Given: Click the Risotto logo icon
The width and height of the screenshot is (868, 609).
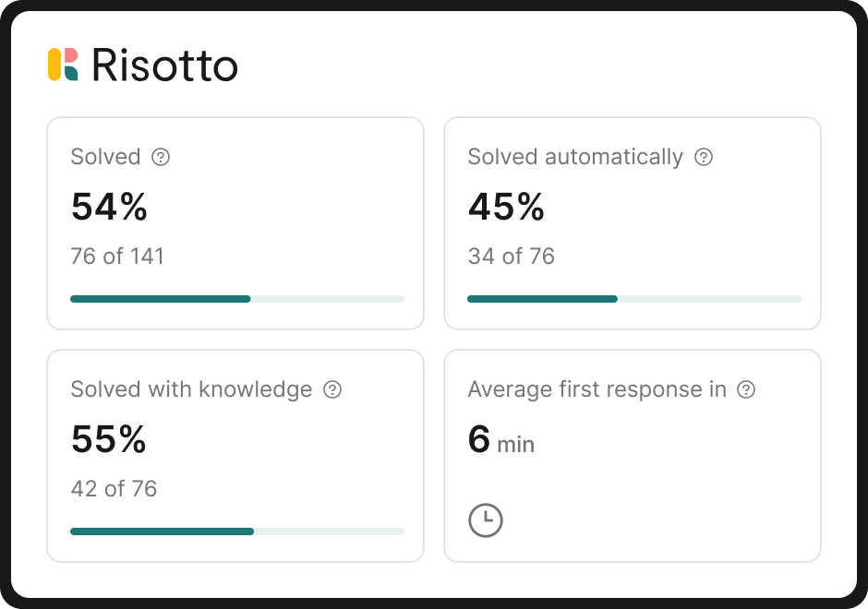Looking at the screenshot, I should pyautogui.click(x=63, y=65).
